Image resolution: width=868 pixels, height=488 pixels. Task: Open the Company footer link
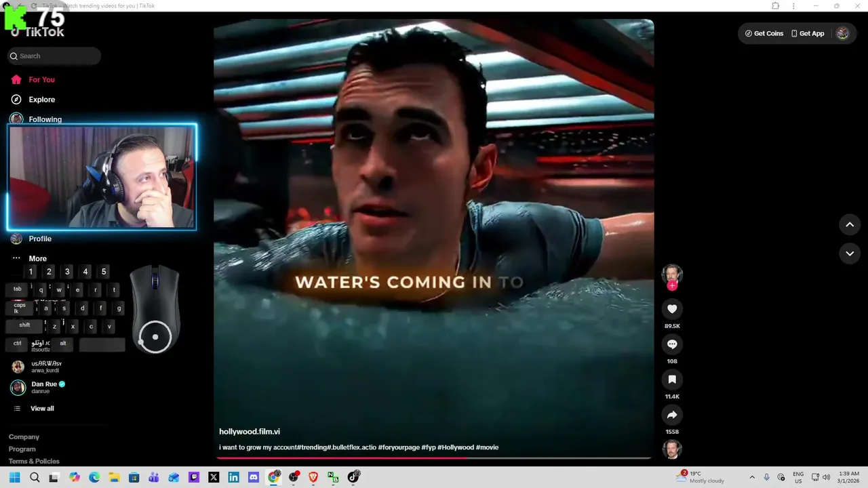coord(24,437)
